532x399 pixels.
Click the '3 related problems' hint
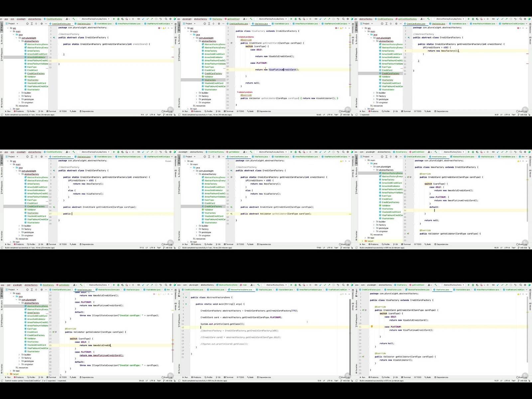[245, 37]
